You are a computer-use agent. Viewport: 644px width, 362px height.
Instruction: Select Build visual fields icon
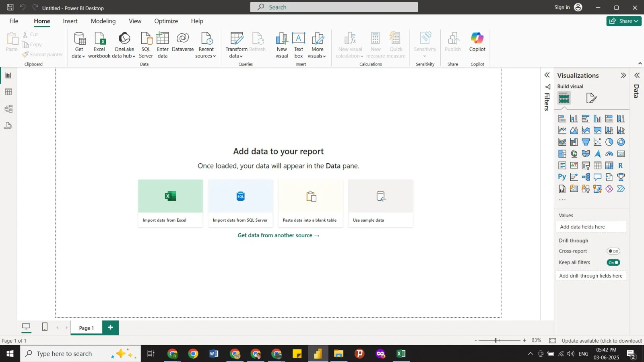(x=564, y=98)
